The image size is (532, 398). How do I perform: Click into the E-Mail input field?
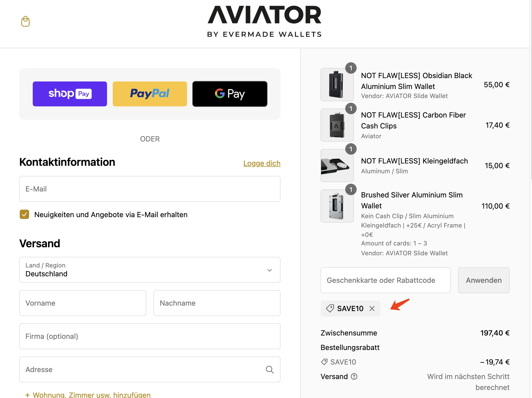click(150, 189)
